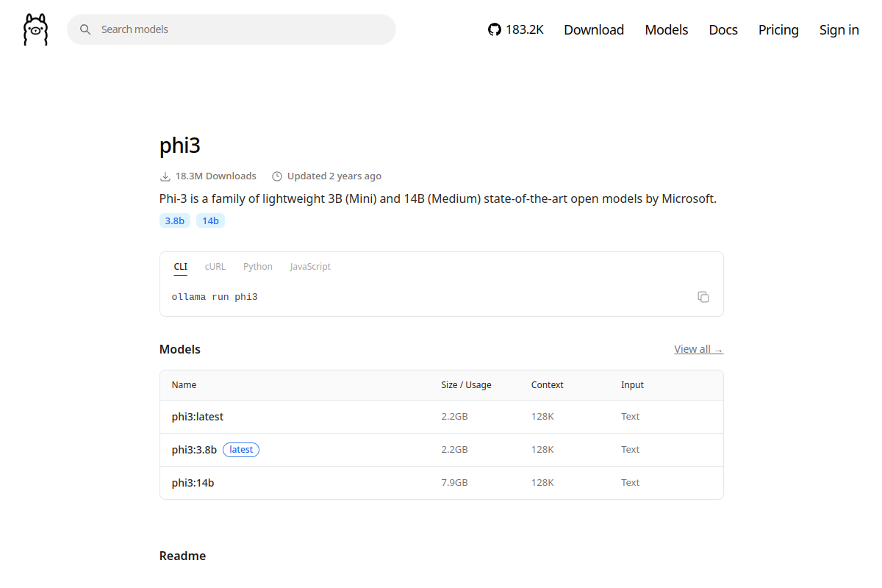Open the phi3:3.8b model row

click(442, 450)
